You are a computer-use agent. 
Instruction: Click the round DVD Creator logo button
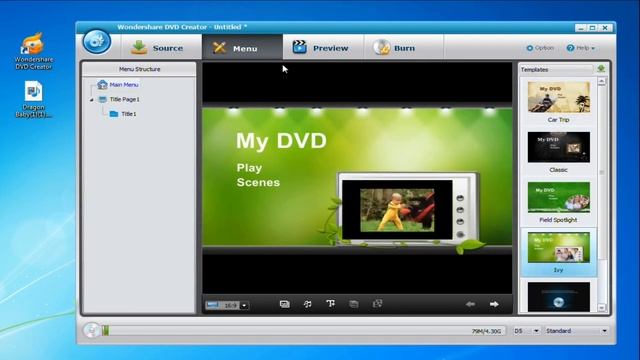(97, 42)
